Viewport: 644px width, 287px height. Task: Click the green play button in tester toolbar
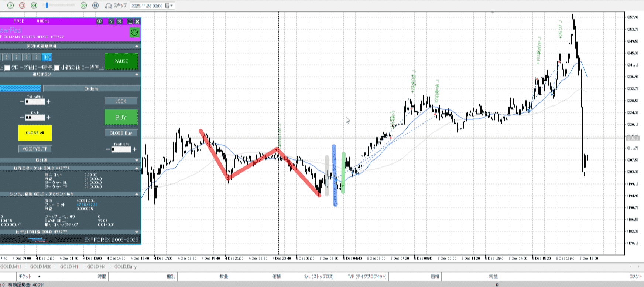coord(10,5)
